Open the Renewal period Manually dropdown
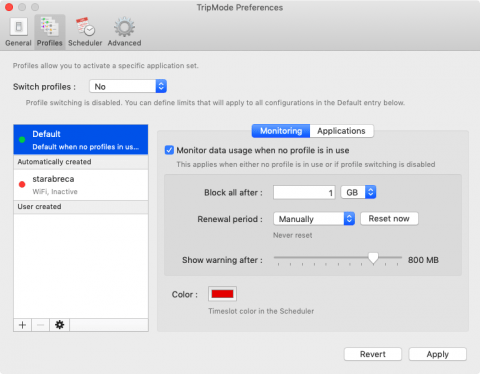The image size is (480, 374). click(314, 219)
